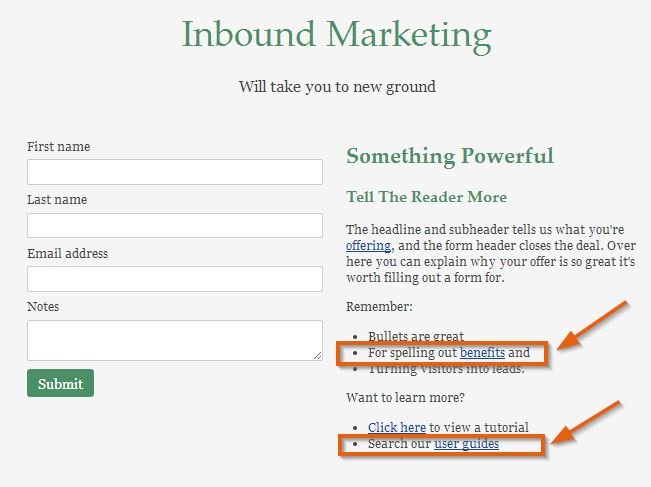The image size is (651, 487).
Task: Click the "Tell The Reader More" subheading
Action: pyautogui.click(x=426, y=197)
